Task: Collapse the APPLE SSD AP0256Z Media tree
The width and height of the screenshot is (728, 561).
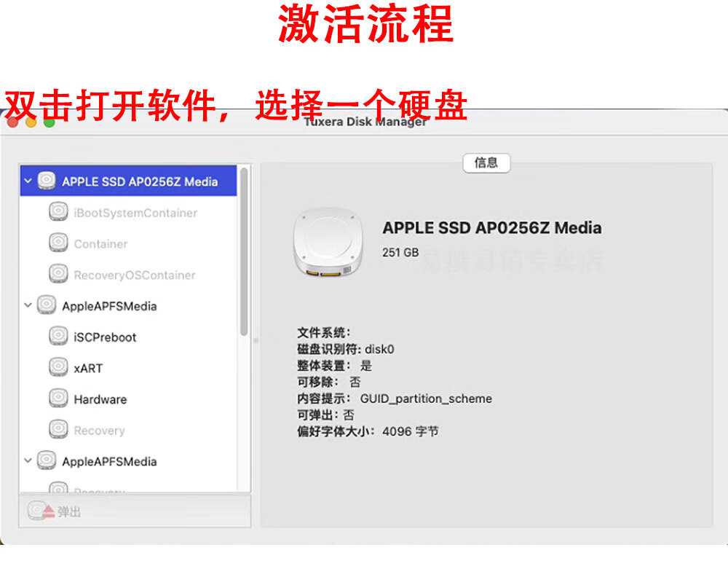Action: pos(28,181)
